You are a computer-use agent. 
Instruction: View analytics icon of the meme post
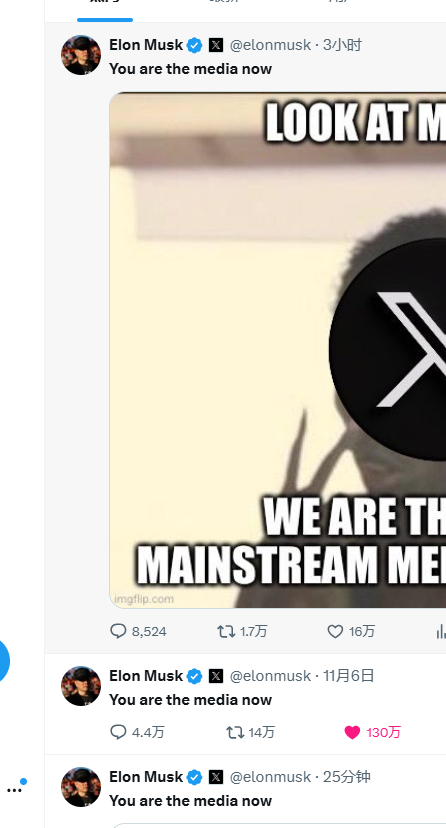tap(441, 631)
